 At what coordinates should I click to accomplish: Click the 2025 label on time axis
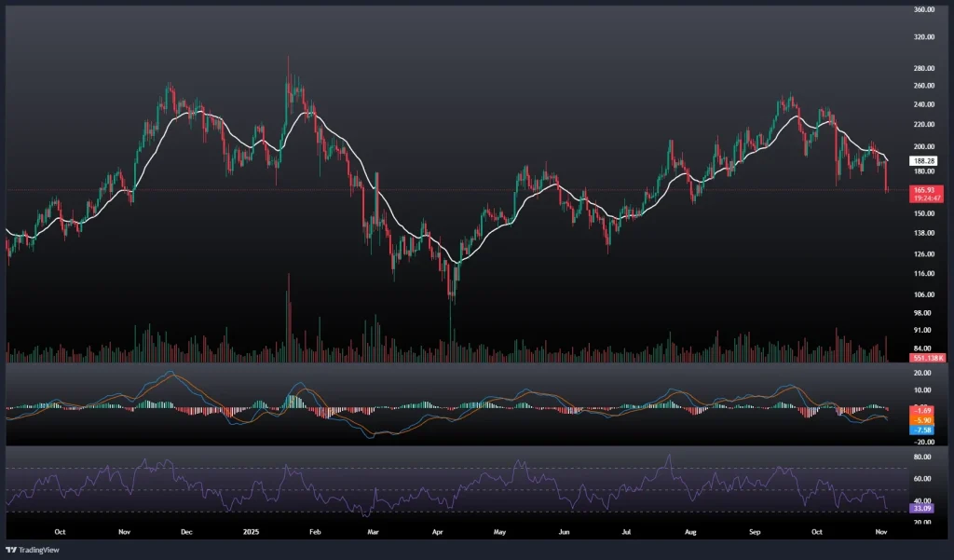248,532
